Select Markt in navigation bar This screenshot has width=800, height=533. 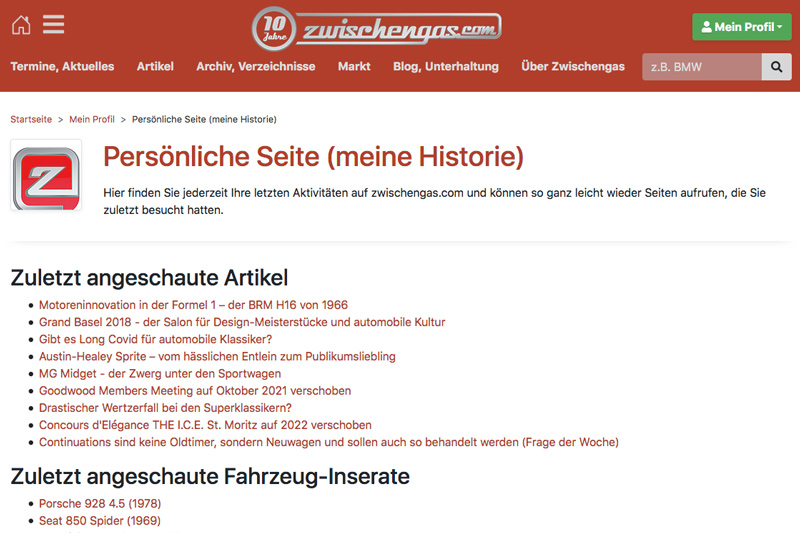click(354, 67)
